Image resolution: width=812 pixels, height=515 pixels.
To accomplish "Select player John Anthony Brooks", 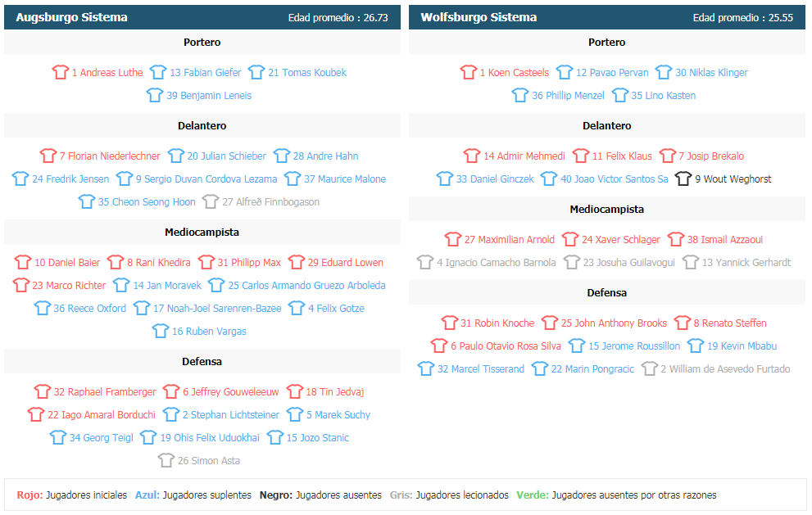I will pyautogui.click(x=614, y=323).
